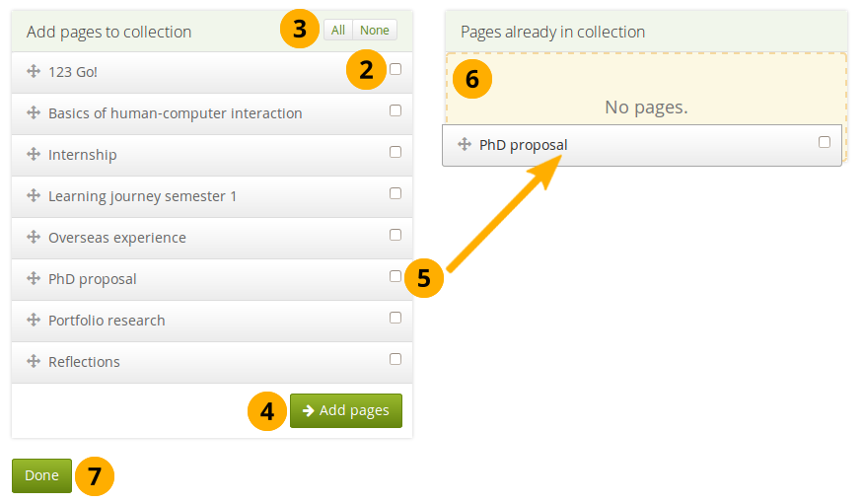Check the box on the dragged PhD proposal item
Screen dimensions: 862x504
pos(825,142)
